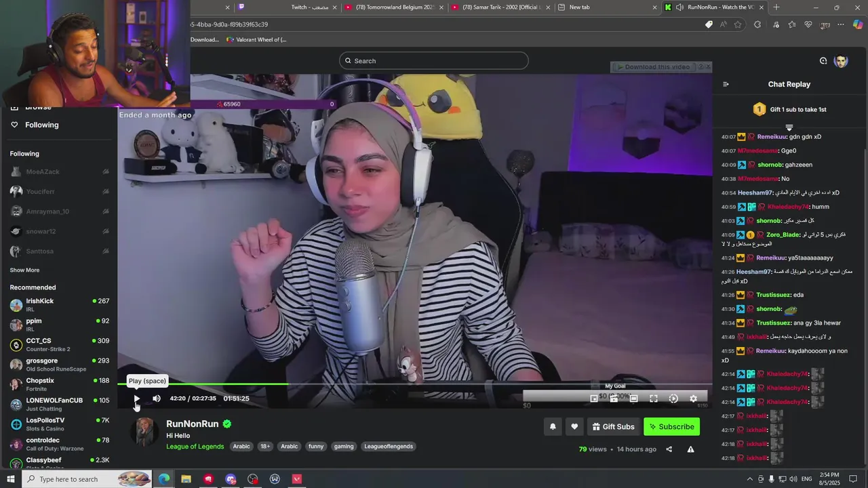Open Chopstix channel in sidebar
Screen dimensions: 868x488
click(x=59, y=384)
